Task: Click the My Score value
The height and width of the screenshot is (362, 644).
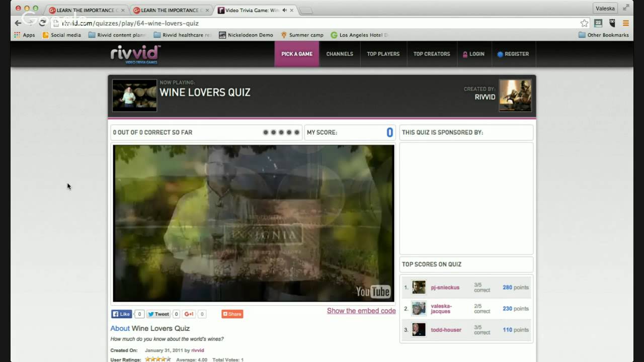Action: (x=389, y=133)
